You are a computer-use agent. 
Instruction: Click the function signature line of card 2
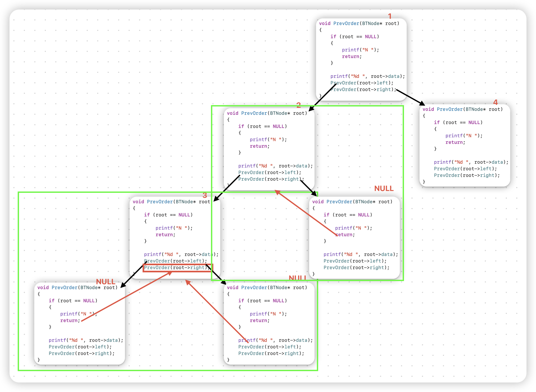(x=267, y=113)
